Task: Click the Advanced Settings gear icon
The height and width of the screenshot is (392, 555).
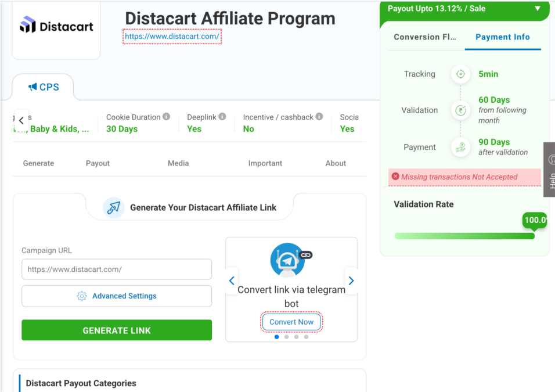Action: [82, 296]
